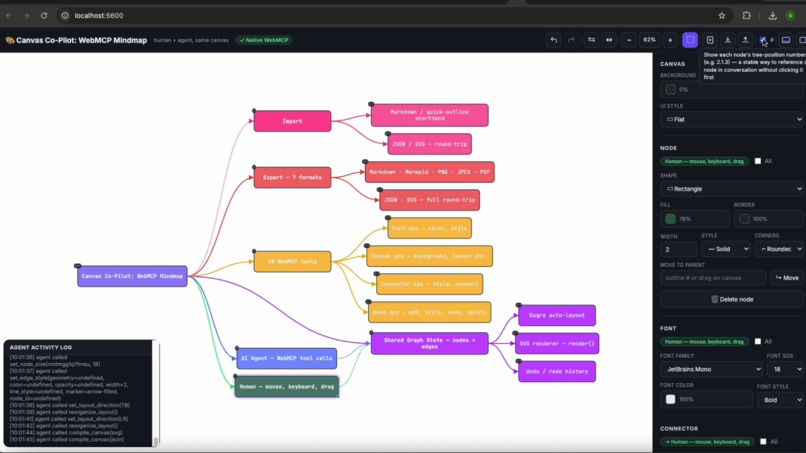Viewport: 806px width, 453px height.
Task: Select the Import node
Action: [x=292, y=121]
